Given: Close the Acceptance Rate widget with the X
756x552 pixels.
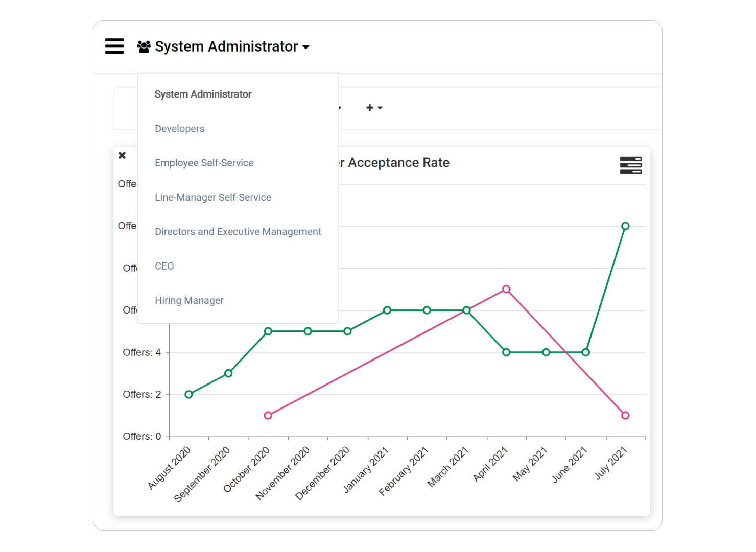Looking at the screenshot, I should click(x=122, y=155).
